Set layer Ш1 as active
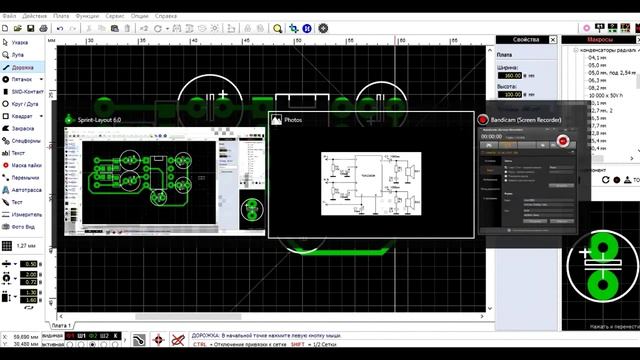Screen dimensions: 640x360 click(81, 344)
